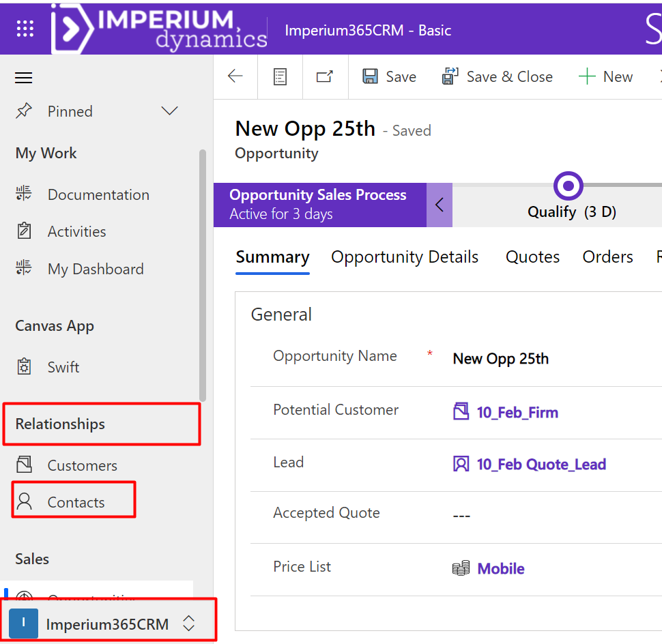Screen dimensions: 662x644
Task: Open the Orders tab
Action: (607, 257)
